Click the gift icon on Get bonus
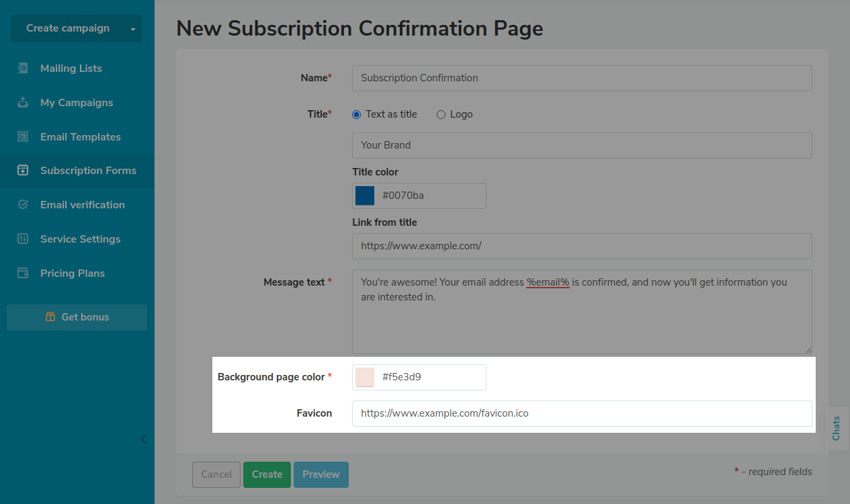The width and height of the screenshot is (850, 504). 50,317
